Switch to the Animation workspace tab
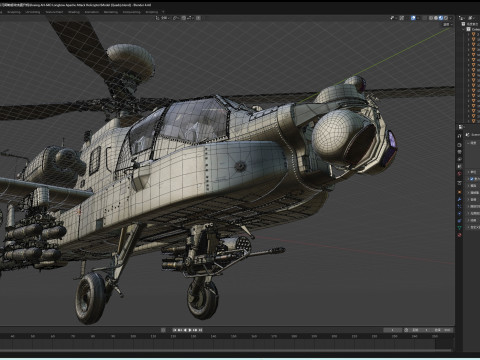Screen dimensions: 480x360 pyautogui.click(x=92, y=12)
